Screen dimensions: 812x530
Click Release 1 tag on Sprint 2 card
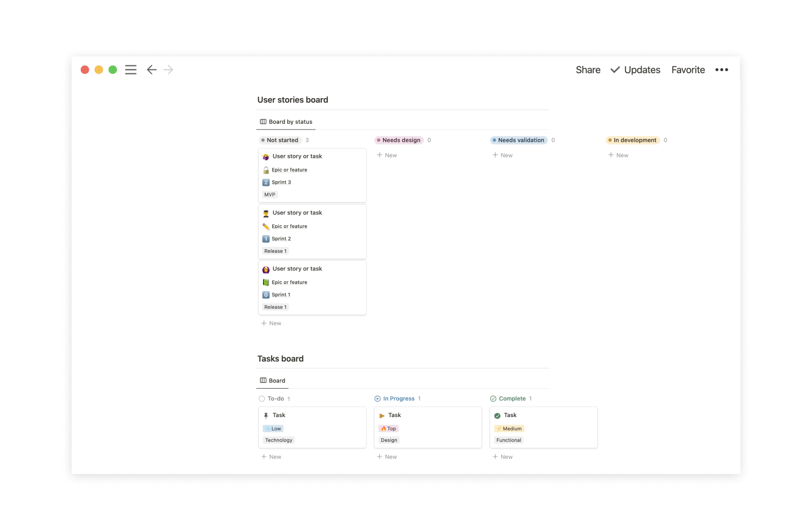click(275, 251)
